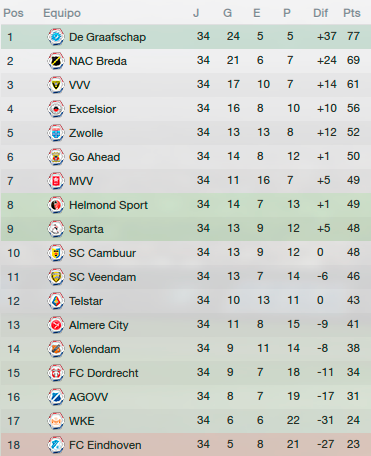
Task: Sort standings by Dif column header
Action: click(320, 13)
